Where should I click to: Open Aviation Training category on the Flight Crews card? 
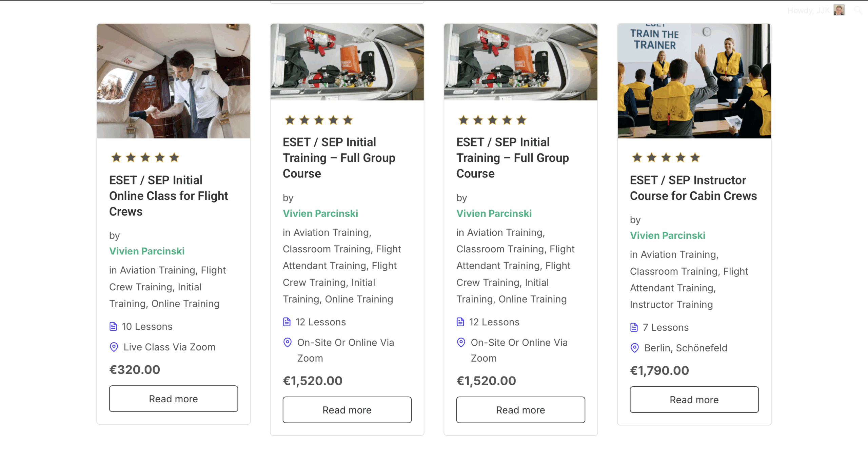pos(158,270)
